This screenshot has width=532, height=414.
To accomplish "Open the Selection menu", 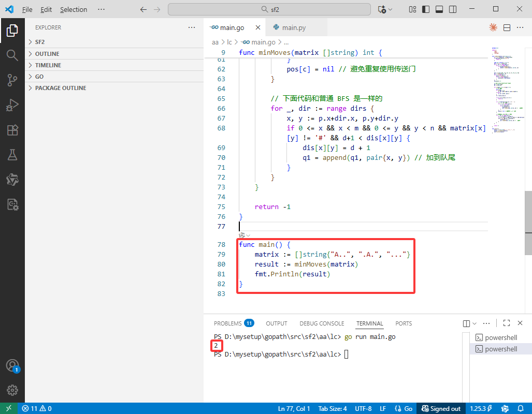I will coord(74,9).
